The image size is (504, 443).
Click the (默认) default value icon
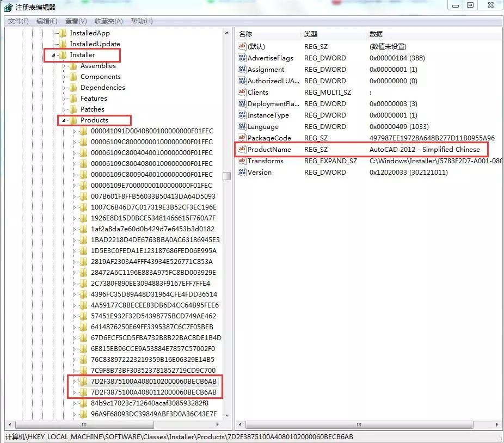242,46
